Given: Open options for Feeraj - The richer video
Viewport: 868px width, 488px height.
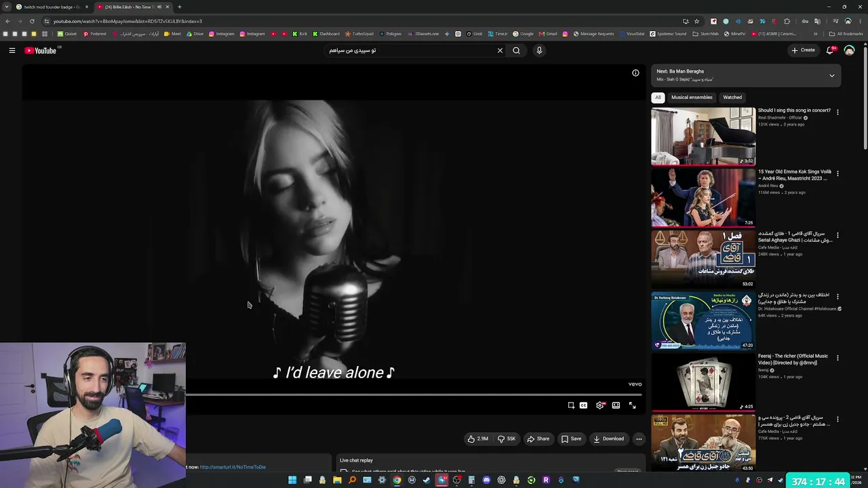Looking at the screenshot, I should pos(837,358).
